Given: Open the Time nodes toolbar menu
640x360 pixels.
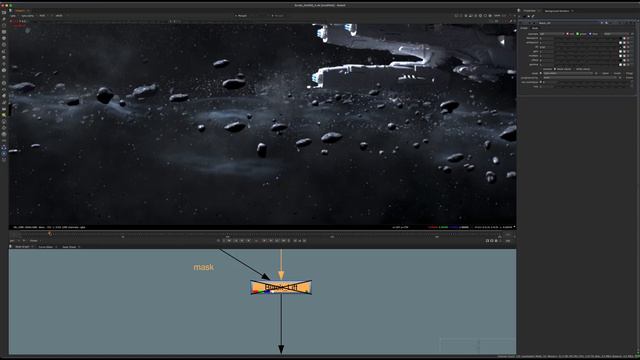Looking at the screenshot, I should [4, 25].
